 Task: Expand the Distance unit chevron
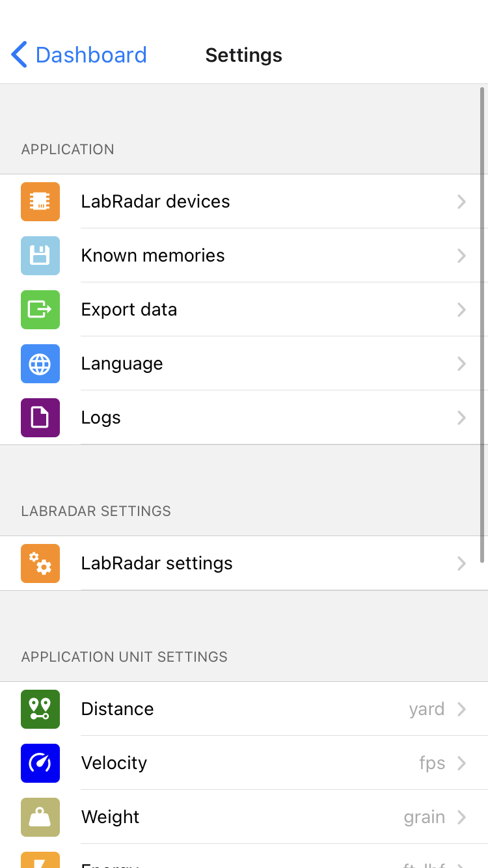click(x=461, y=709)
